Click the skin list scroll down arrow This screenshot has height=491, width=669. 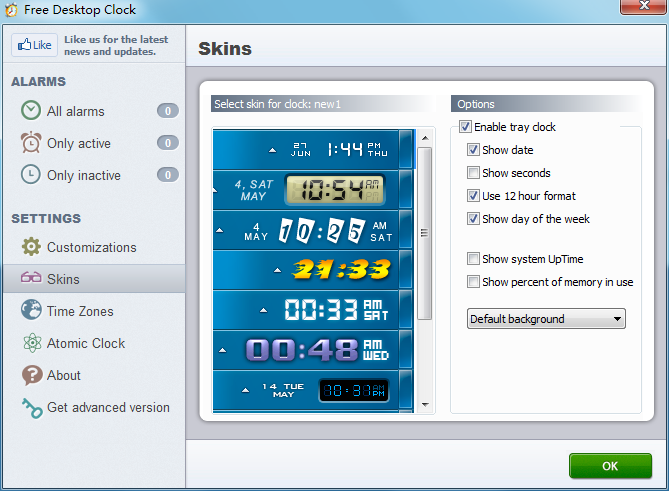(424, 405)
